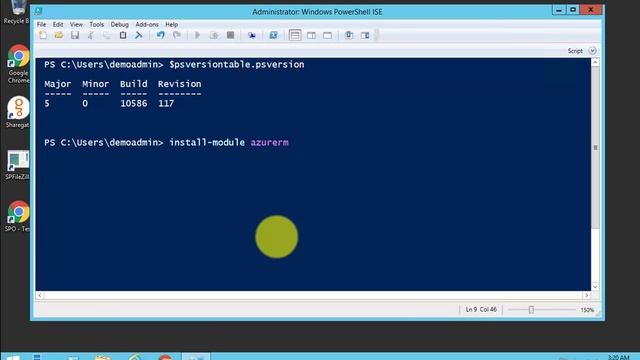Click the Script label
Image resolution: width=640 pixels, height=360 pixels.
click(x=575, y=51)
